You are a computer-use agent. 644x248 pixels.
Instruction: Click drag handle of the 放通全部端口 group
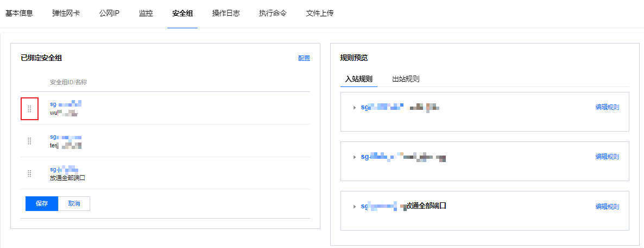pos(29,173)
